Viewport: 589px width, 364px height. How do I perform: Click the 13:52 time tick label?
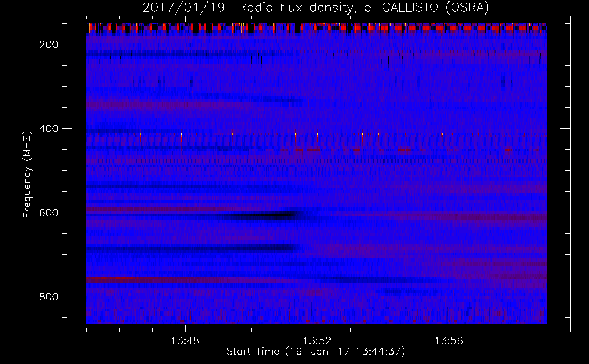click(317, 341)
